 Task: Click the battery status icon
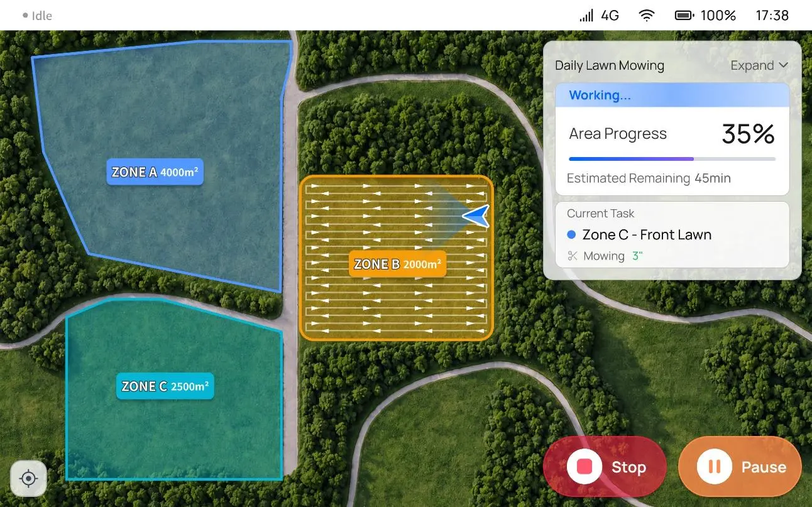(x=684, y=16)
